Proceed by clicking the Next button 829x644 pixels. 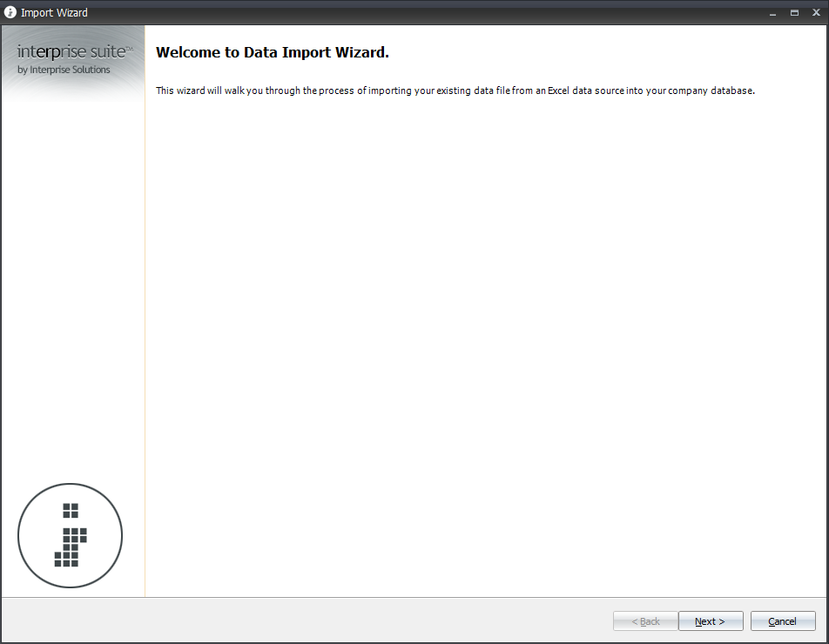click(711, 621)
